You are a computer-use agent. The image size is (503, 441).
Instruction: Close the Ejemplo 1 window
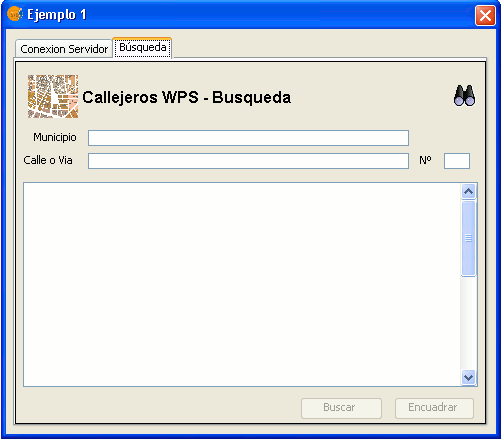(x=485, y=15)
